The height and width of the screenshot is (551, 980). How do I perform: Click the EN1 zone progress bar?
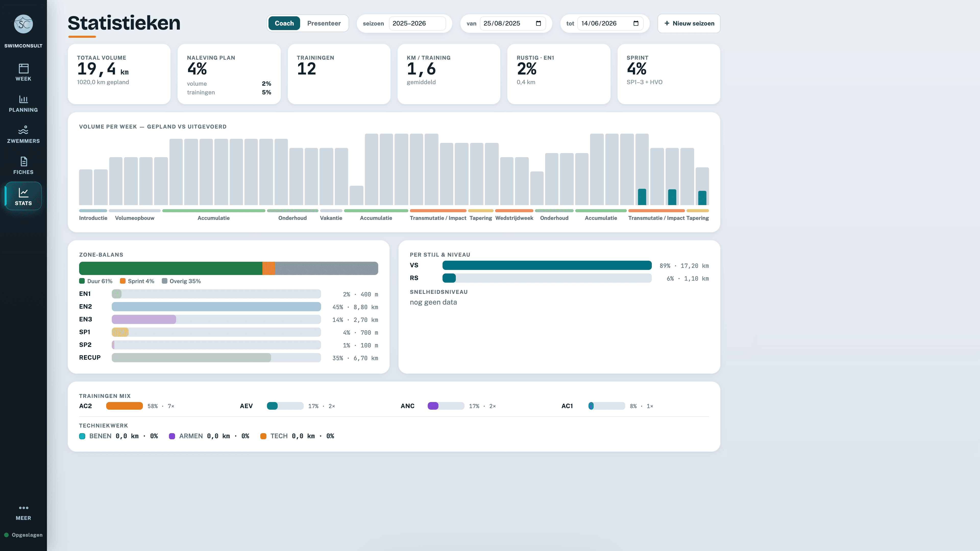(216, 294)
